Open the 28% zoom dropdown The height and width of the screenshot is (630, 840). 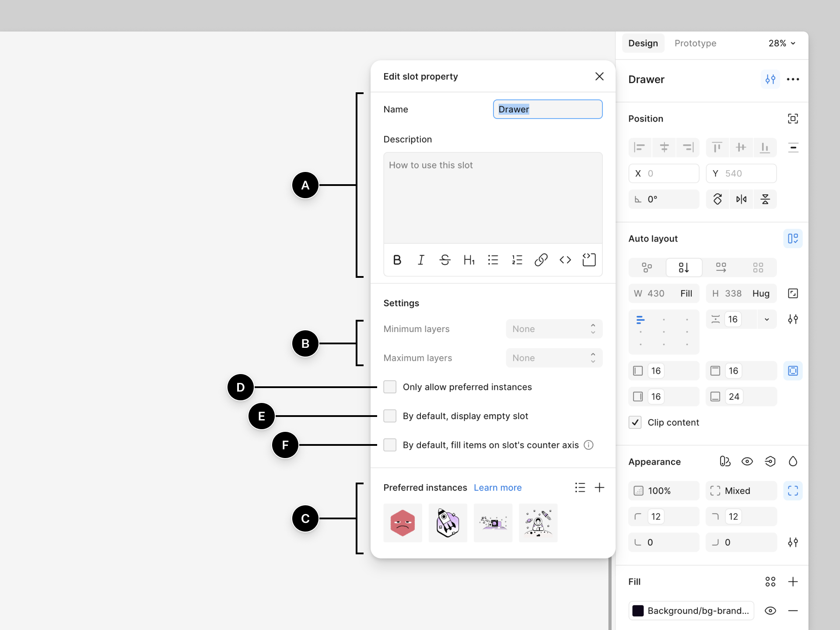point(782,43)
